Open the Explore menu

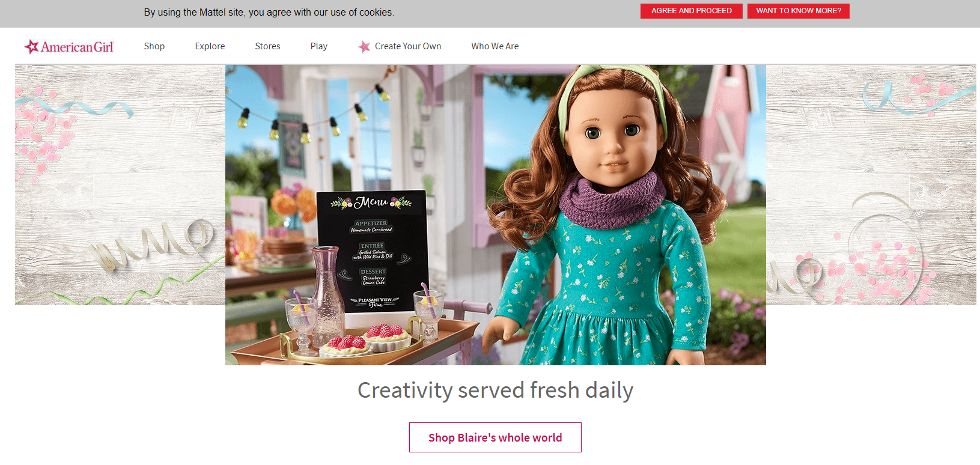(210, 46)
